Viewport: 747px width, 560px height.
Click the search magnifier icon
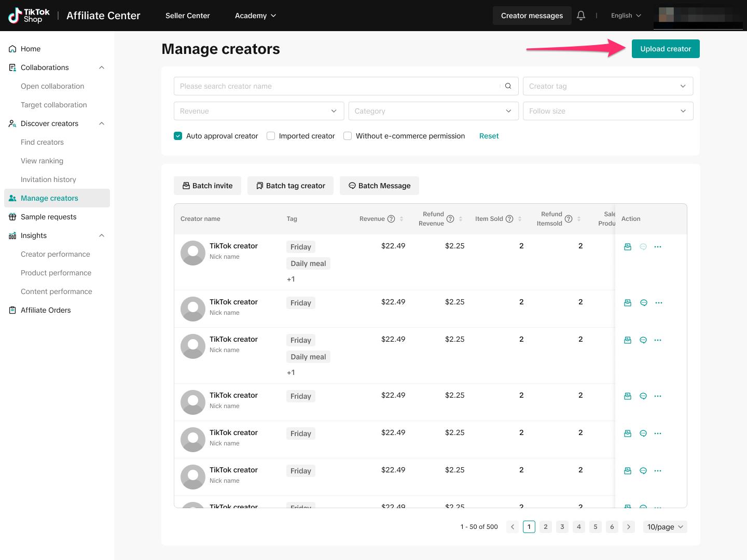pyautogui.click(x=508, y=86)
